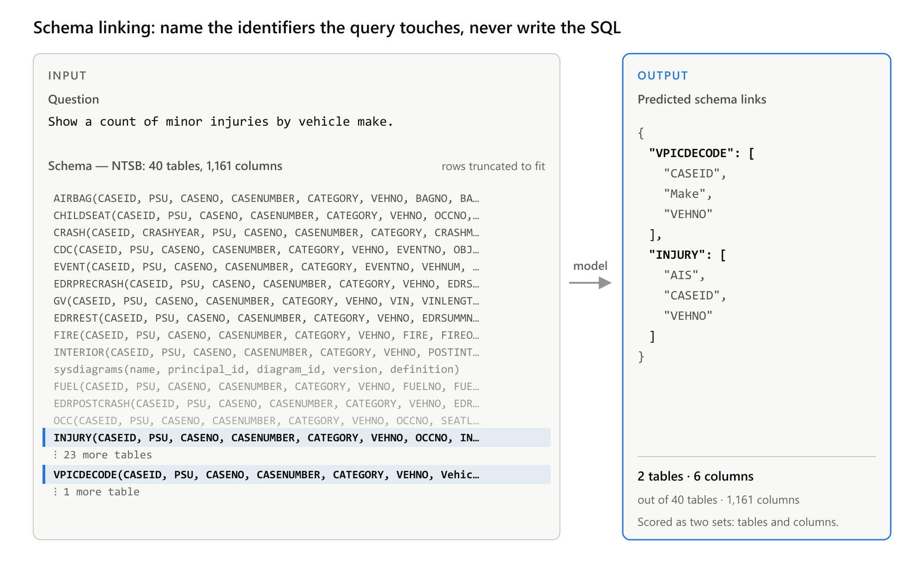Click the model arrow icon

(x=590, y=282)
